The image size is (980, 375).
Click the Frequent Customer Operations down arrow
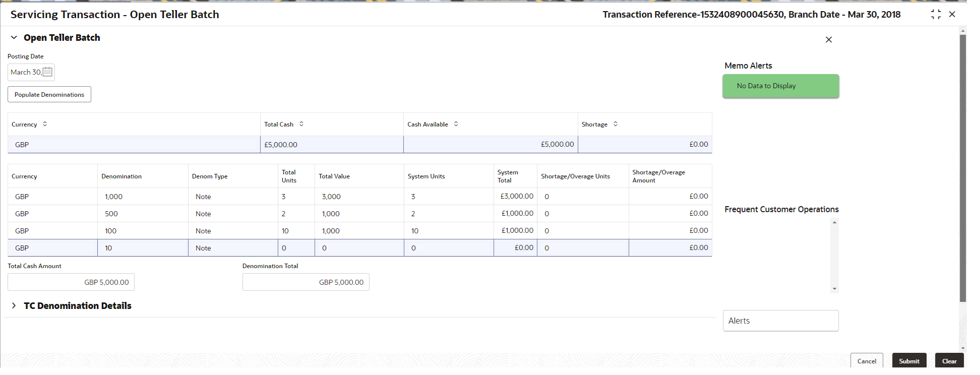coord(835,289)
